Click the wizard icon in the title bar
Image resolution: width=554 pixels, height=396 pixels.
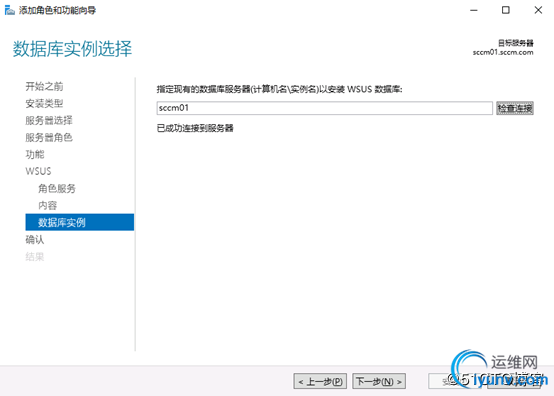10,10
